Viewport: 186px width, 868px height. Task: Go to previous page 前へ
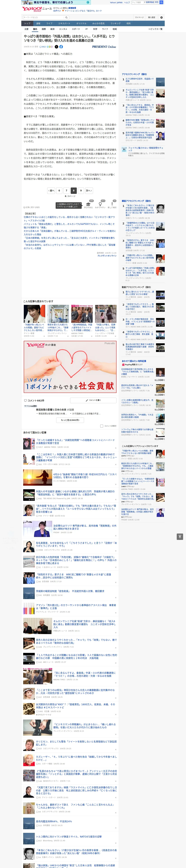(51, 190)
